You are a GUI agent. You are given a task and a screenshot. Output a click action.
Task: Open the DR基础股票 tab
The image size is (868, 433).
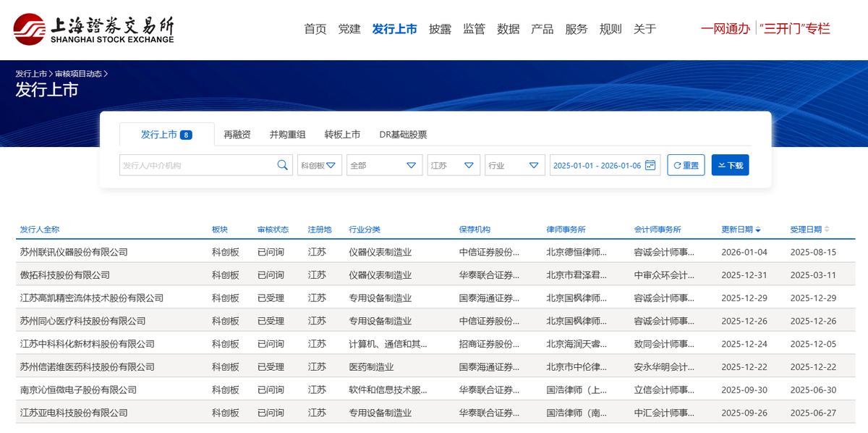(403, 135)
